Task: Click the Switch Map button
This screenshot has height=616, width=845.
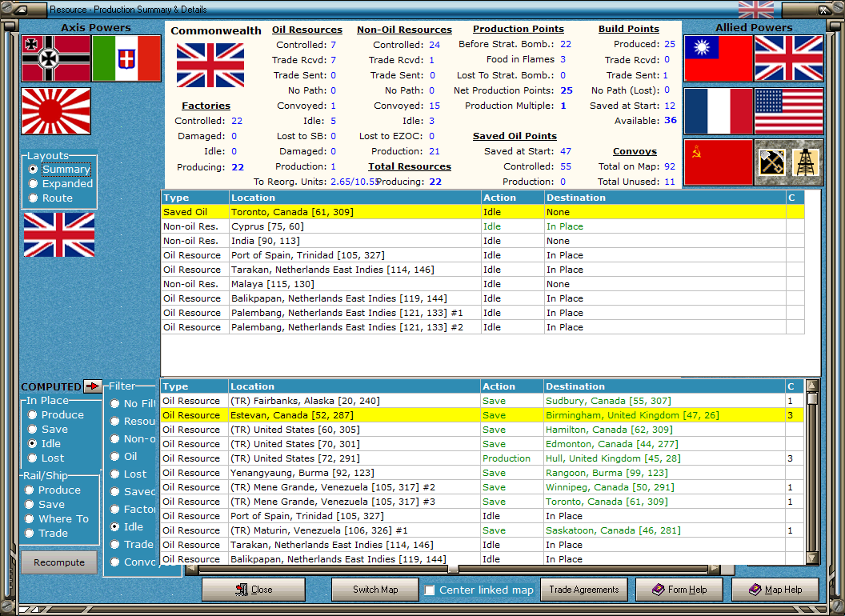Action: (x=375, y=590)
